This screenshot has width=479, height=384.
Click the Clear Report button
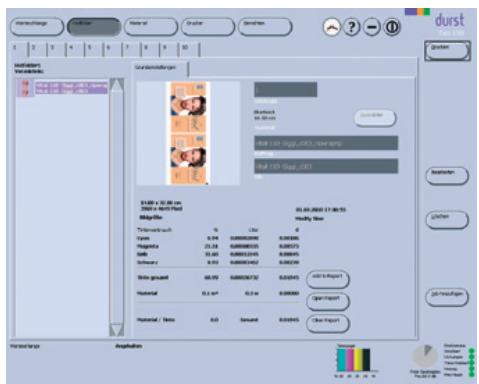tap(328, 323)
